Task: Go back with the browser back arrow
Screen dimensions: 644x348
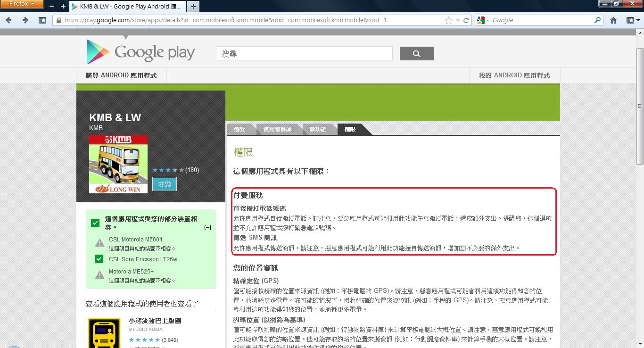Action: click(x=9, y=20)
